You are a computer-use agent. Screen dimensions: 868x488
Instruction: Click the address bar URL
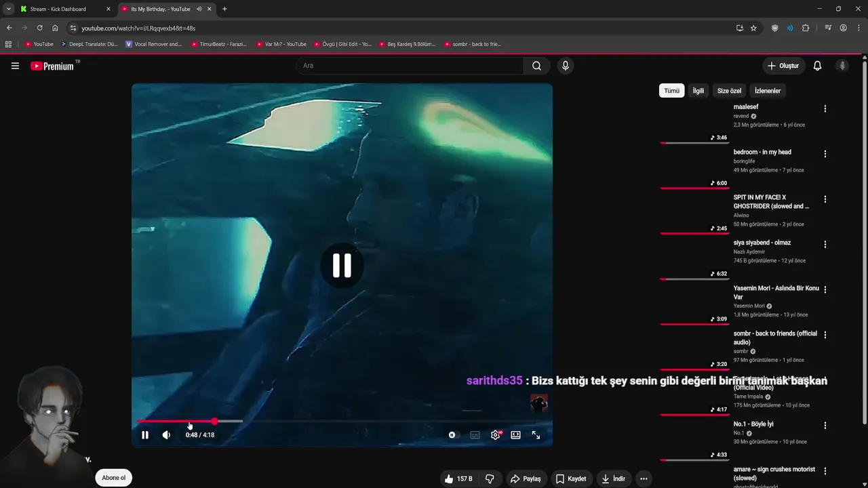click(138, 28)
